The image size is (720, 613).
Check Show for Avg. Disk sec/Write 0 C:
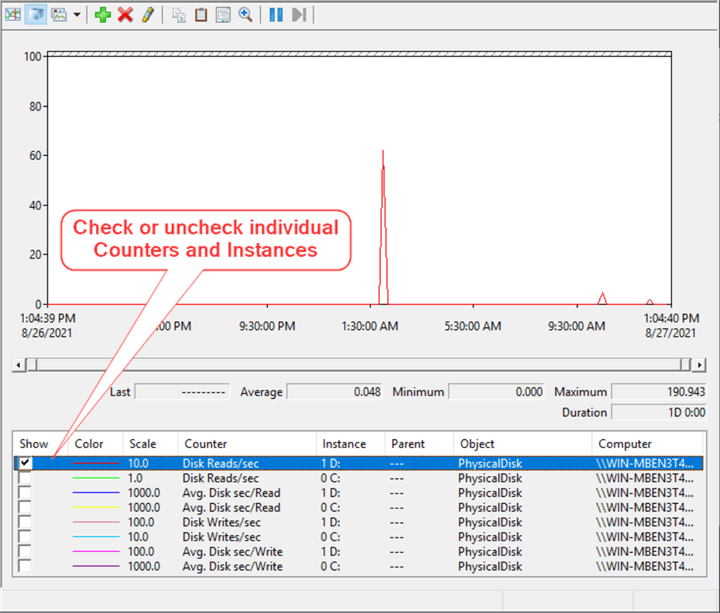(x=25, y=566)
